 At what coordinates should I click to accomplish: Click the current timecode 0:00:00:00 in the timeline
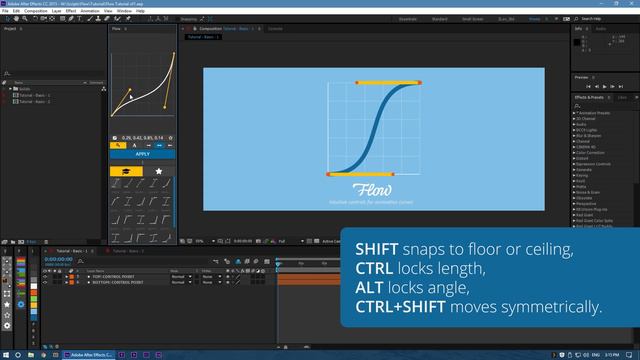(x=58, y=260)
